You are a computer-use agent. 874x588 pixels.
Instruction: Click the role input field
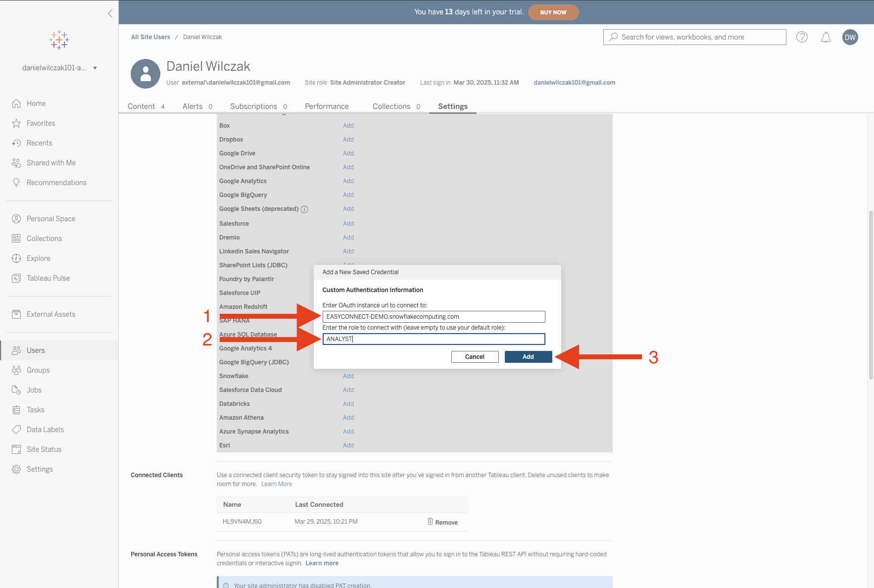[434, 339]
